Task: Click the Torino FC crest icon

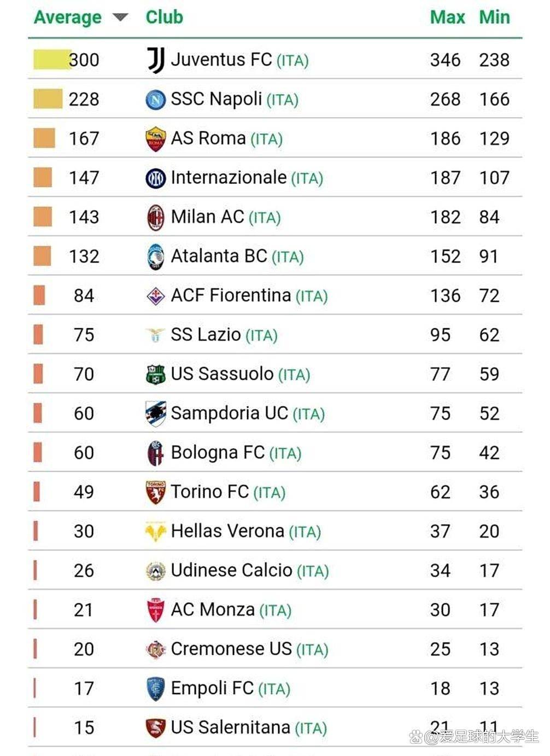Action: pyautogui.click(x=156, y=492)
